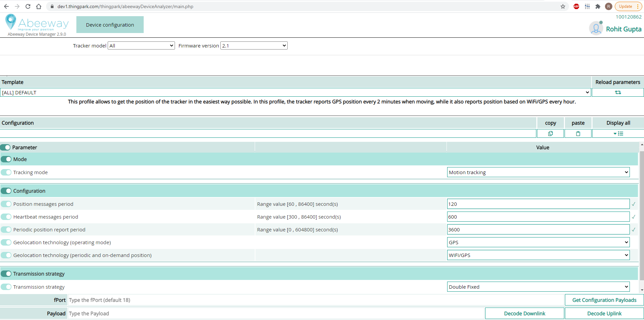
Task: Toggle the Configuration section switch
Action: click(6, 191)
